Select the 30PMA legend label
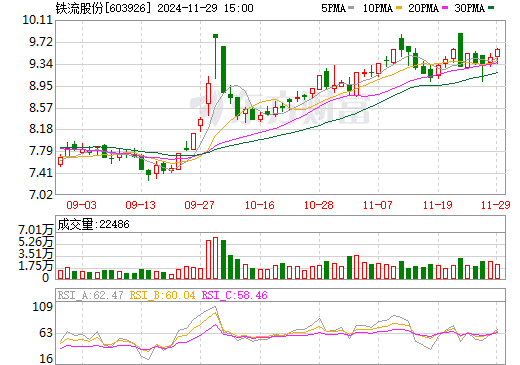The image size is (520, 365). (469, 8)
